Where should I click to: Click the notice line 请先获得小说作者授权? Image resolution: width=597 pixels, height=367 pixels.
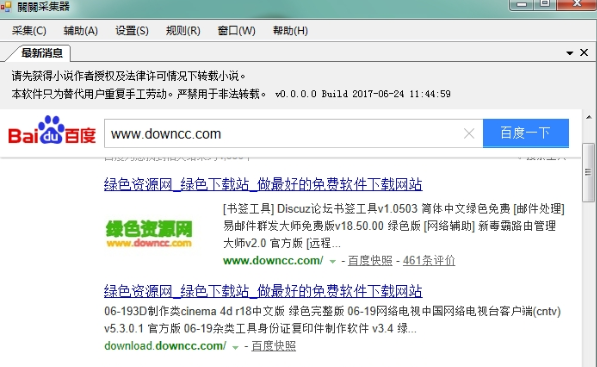pyautogui.click(x=128, y=76)
